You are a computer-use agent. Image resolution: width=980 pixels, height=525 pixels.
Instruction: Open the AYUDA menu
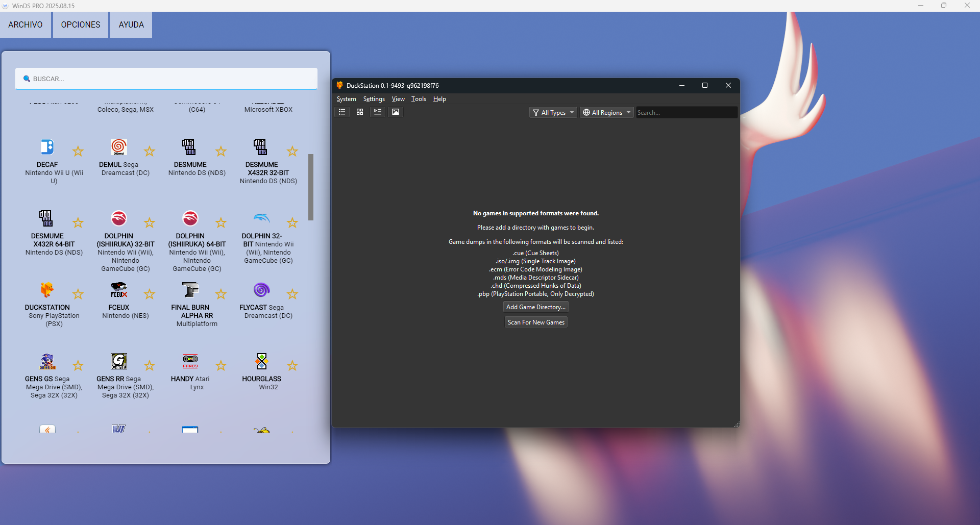pos(131,24)
